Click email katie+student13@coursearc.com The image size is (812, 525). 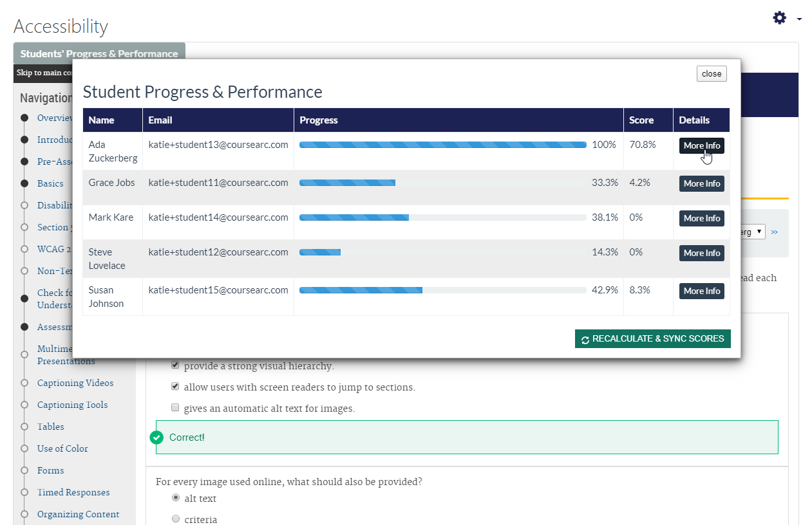click(x=218, y=145)
